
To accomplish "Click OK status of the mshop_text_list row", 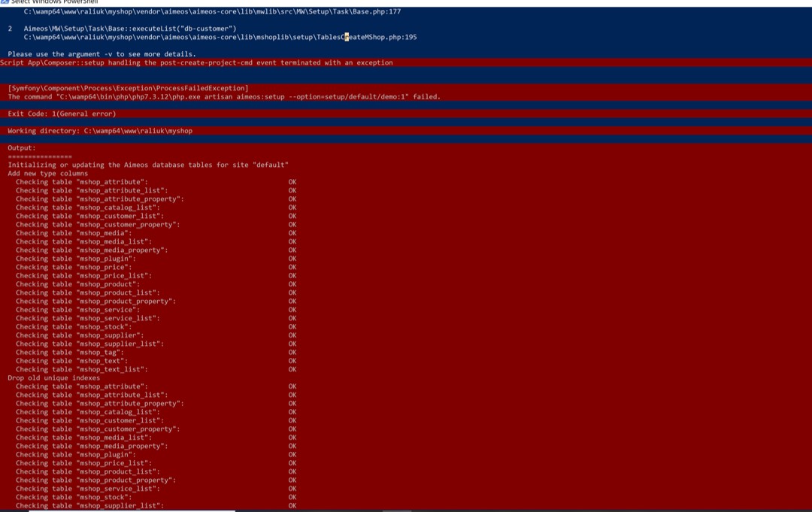I will (x=292, y=370).
